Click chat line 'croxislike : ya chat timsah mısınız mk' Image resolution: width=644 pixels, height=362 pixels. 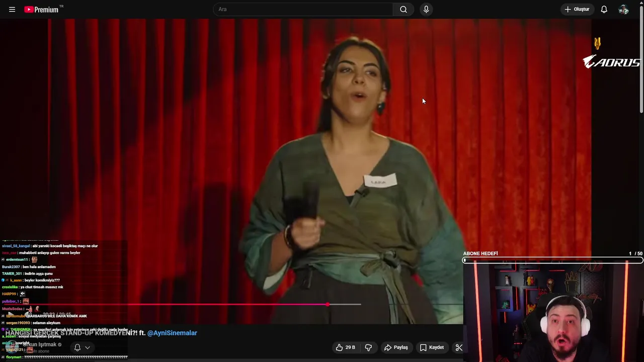[x=32, y=287]
